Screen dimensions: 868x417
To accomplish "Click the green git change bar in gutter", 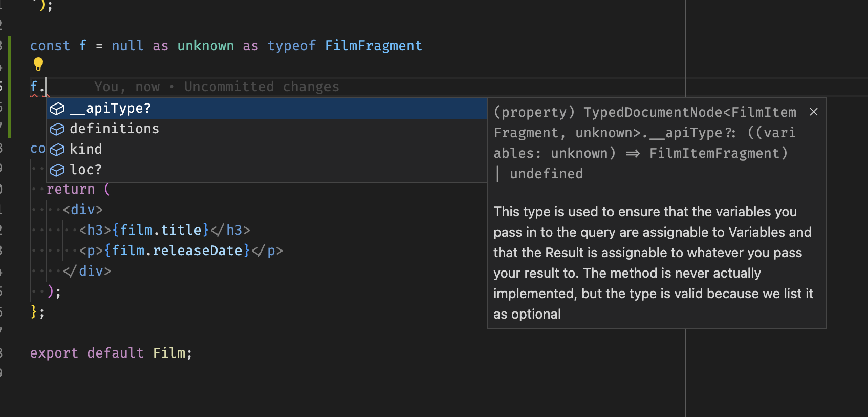I will (10, 87).
